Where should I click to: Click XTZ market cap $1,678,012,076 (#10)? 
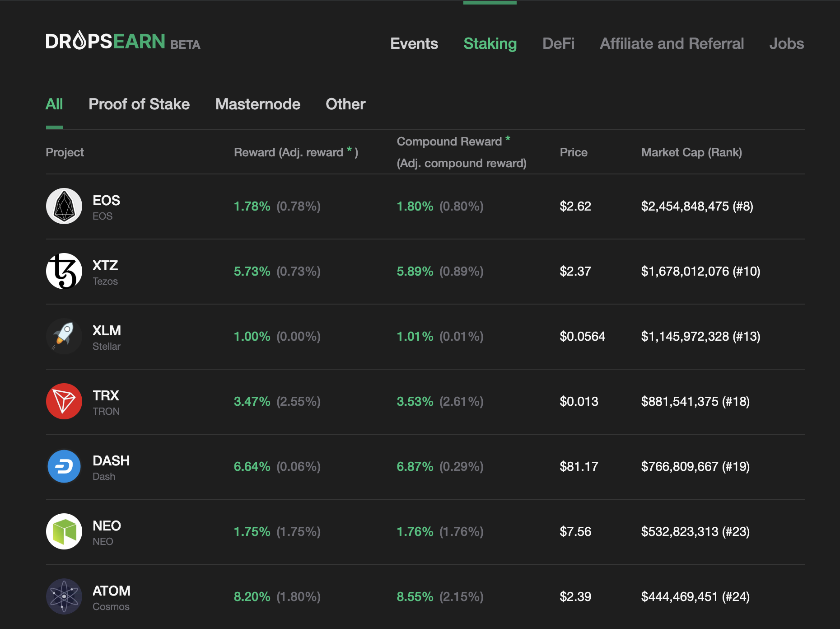click(x=701, y=271)
